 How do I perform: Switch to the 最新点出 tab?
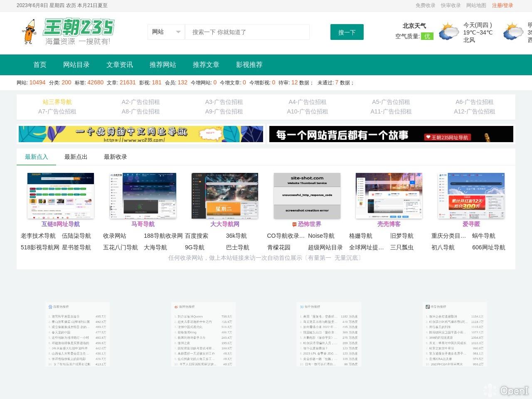pos(76,157)
